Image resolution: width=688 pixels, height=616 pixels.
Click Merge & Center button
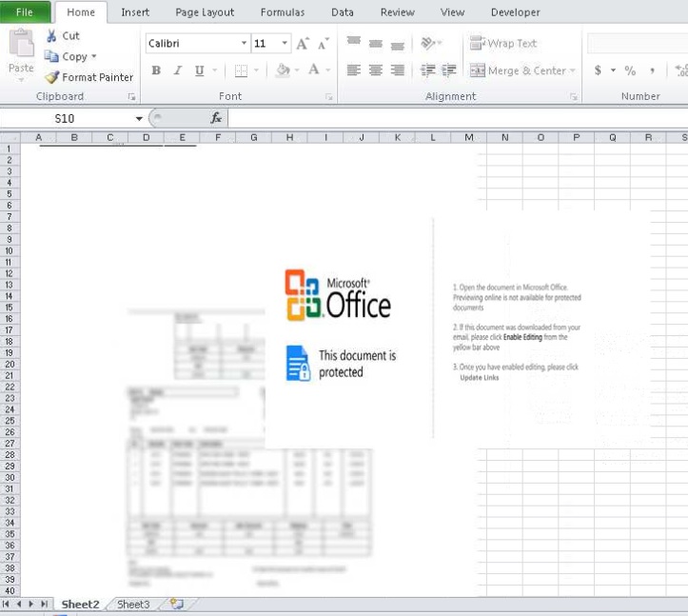tap(518, 70)
